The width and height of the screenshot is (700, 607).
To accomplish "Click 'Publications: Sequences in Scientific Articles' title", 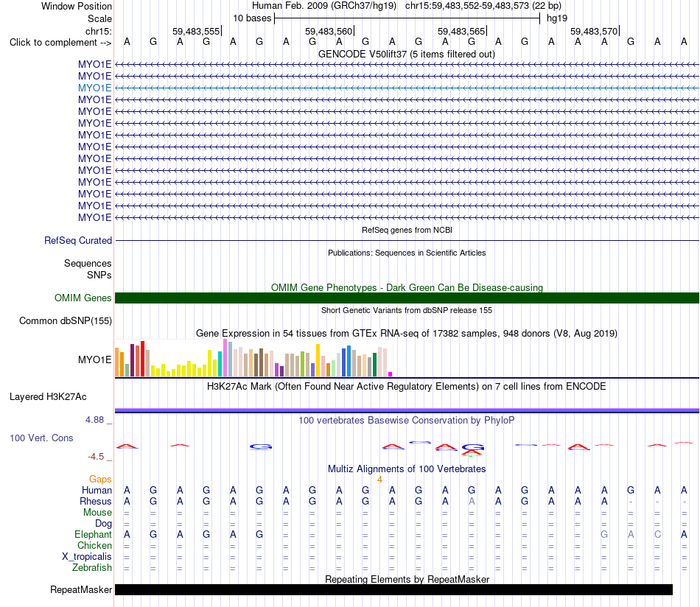I will coord(407,253).
